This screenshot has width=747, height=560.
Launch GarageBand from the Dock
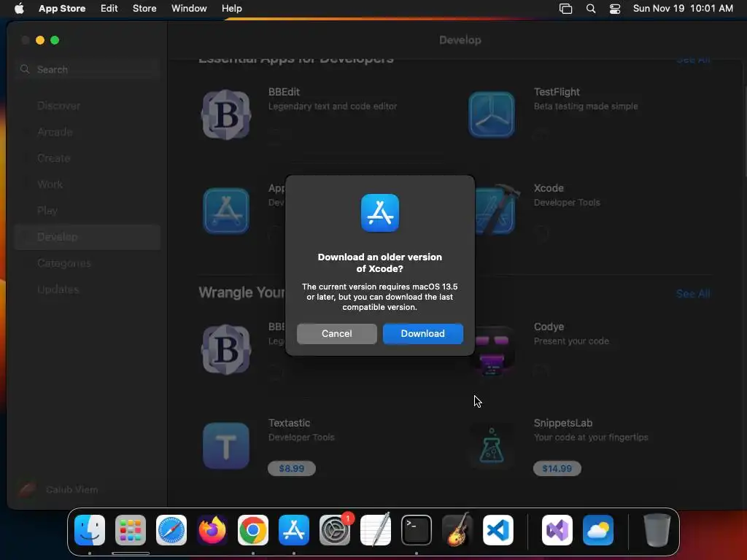457,530
